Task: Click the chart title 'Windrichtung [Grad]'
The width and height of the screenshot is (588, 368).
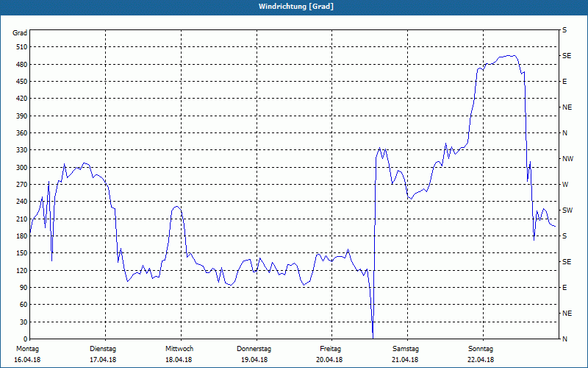Action: pos(296,7)
